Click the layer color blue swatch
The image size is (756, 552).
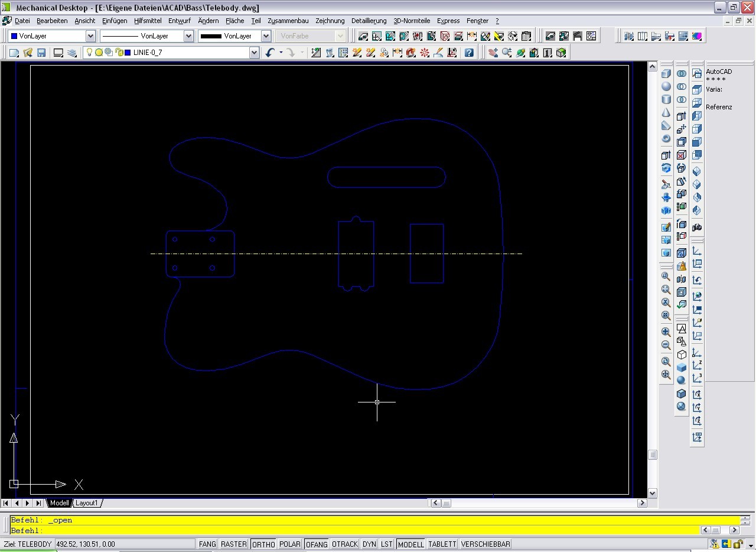pos(128,53)
